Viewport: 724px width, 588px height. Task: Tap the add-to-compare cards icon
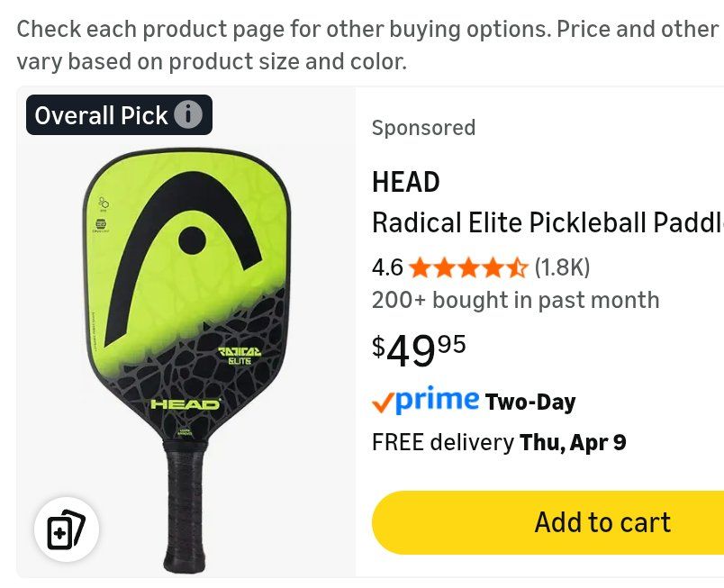pyautogui.click(x=67, y=529)
